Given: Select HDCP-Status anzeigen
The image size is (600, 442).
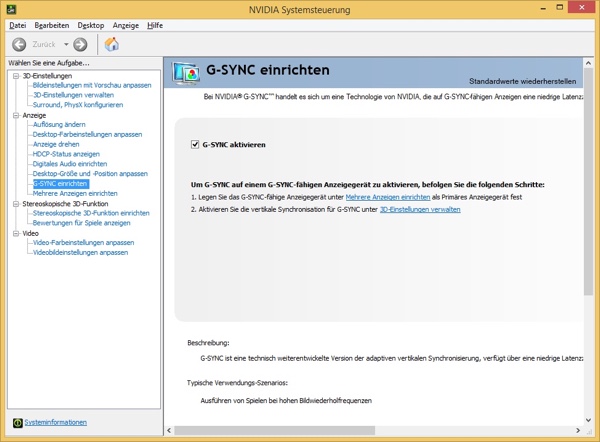Looking at the screenshot, I should [66, 154].
